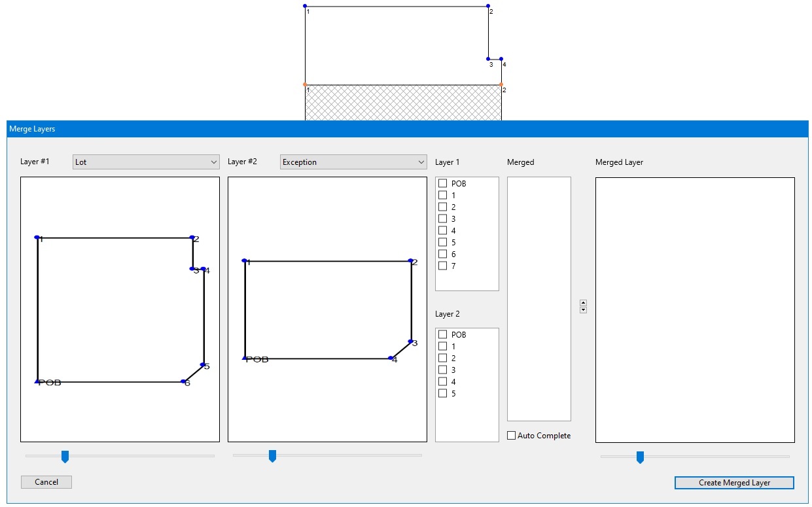Select point 3 checkbox in Layer 2 list
This screenshot has height=507, width=812.
point(443,370)
